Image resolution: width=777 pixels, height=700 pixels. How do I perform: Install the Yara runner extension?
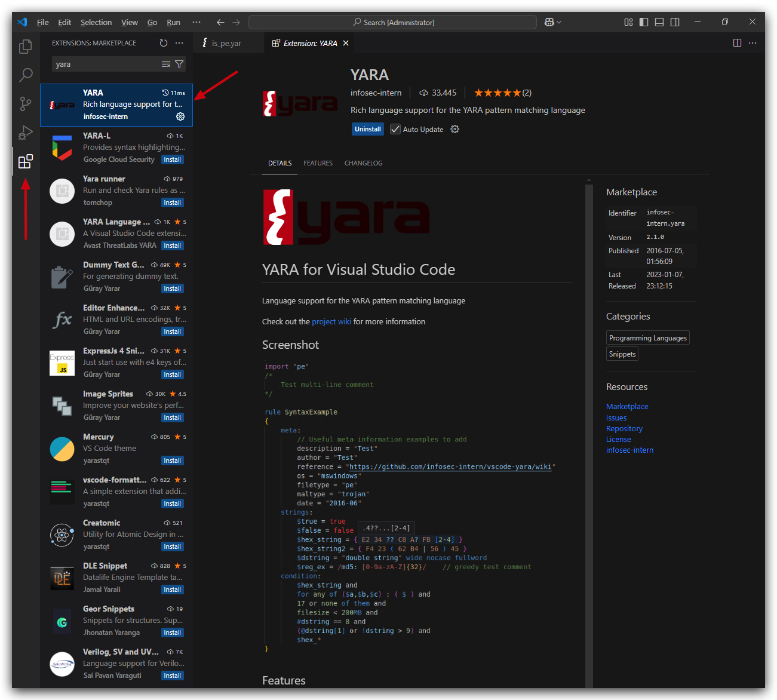(173, 202)
